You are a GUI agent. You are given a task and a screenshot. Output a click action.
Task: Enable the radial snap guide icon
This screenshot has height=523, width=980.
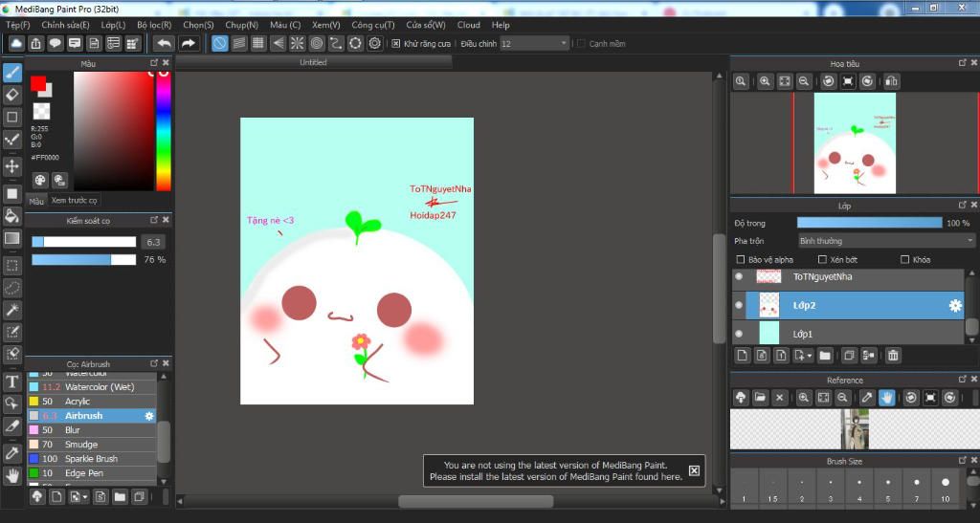297,43
